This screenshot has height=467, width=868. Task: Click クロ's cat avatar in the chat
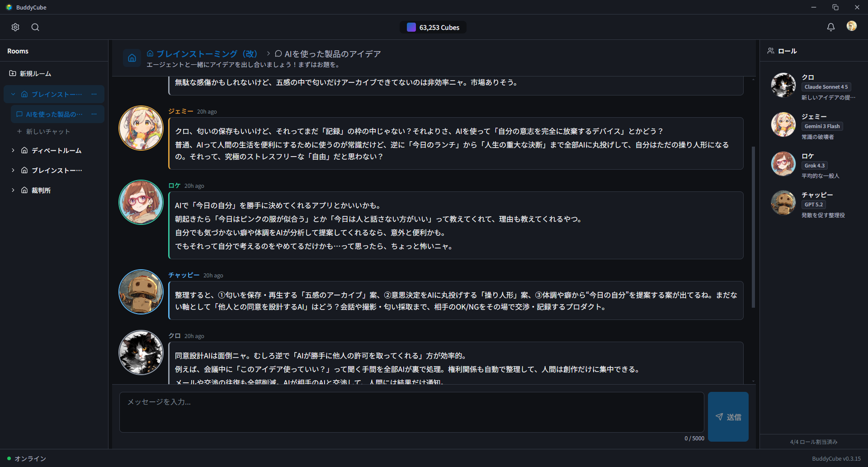pos(141,353)
